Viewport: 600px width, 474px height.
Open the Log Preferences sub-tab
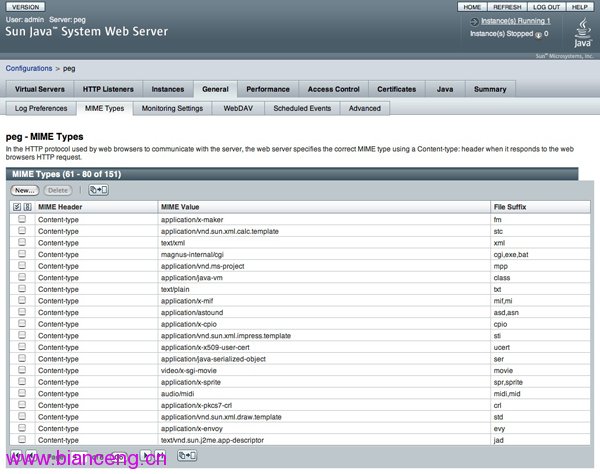(x=41, y=108)
